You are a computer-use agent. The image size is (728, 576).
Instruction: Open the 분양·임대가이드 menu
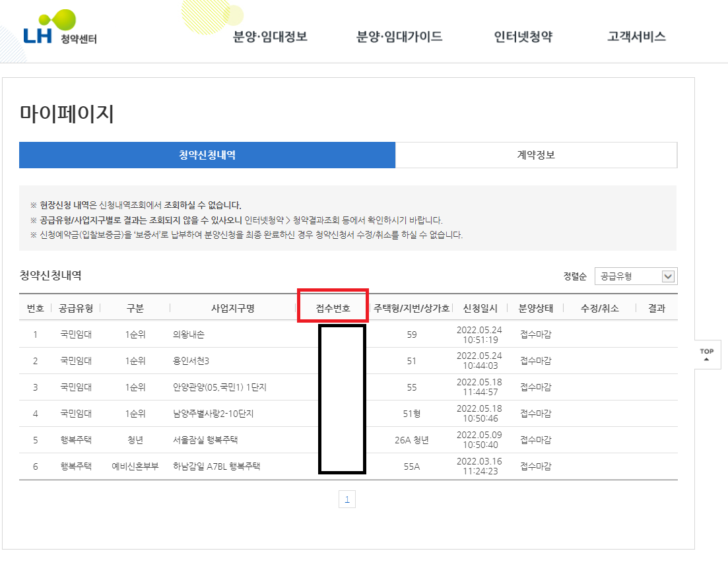point(399,37)
